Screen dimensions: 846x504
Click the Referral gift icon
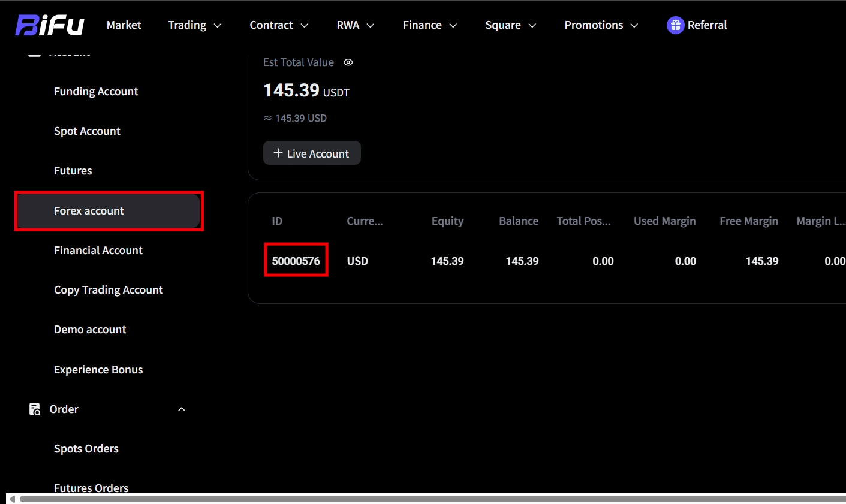click(675, 25)
